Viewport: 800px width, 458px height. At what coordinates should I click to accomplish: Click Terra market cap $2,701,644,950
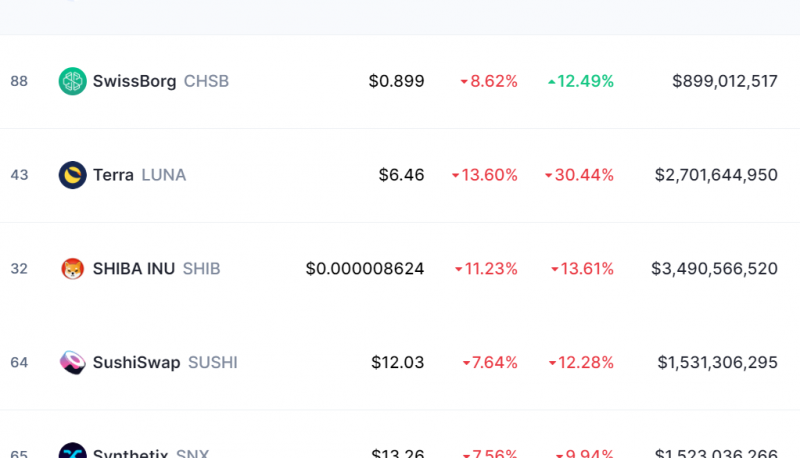(716, 175)
